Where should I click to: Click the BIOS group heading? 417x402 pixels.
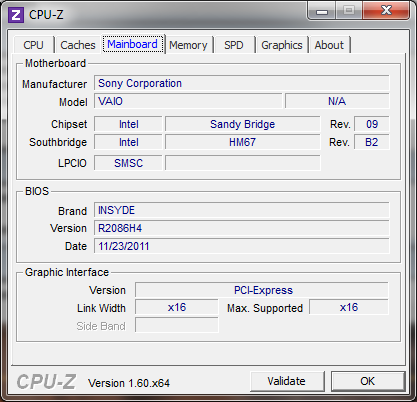(x=37, y=191)
